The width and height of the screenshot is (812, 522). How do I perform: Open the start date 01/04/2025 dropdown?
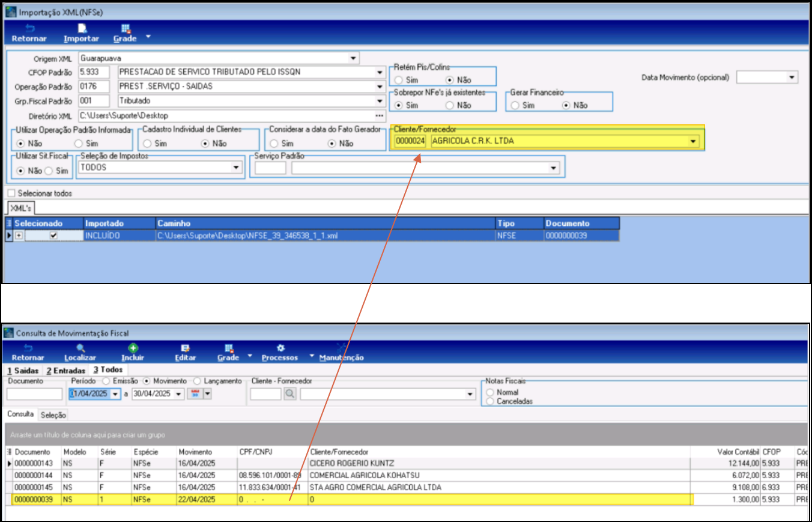click(116, 394)
